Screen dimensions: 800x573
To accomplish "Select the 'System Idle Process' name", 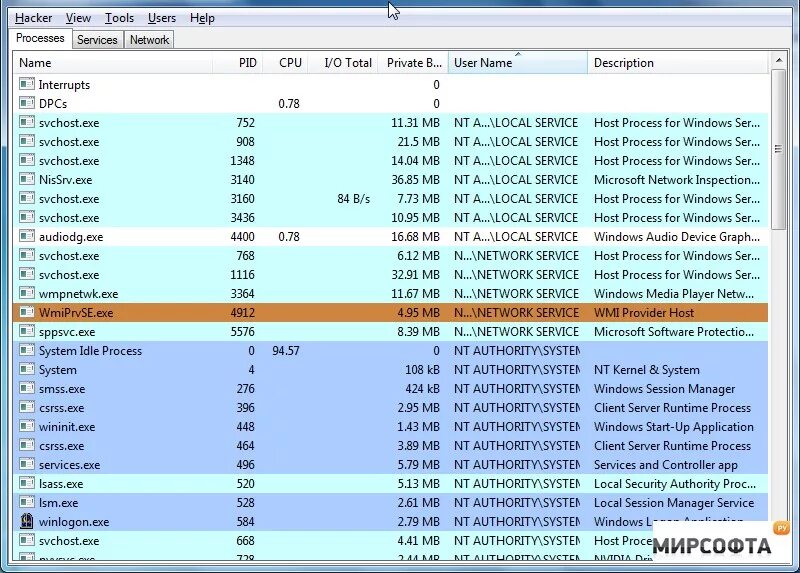I will point(90,351).
